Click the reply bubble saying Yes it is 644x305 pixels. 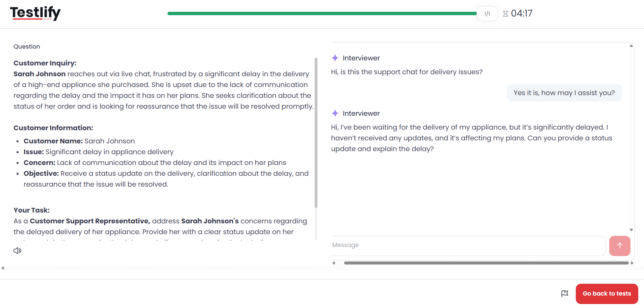(564, 93)
